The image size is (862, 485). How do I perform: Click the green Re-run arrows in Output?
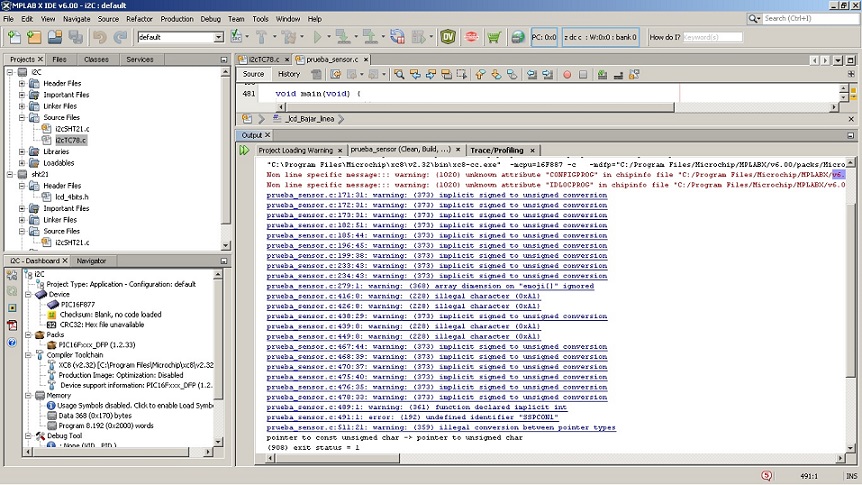coord(244,150)
